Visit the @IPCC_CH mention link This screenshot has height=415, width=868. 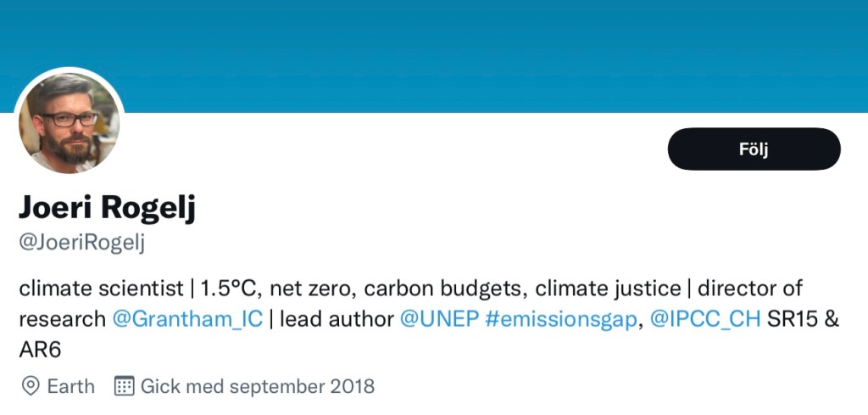(705, 319)
